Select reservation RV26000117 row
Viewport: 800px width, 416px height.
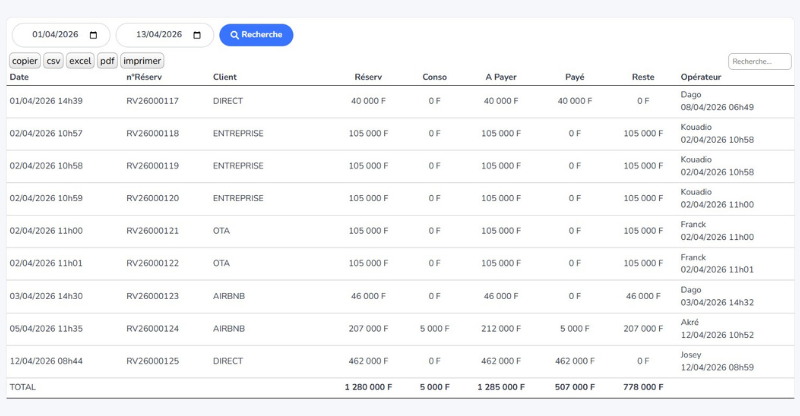pyautogui.click(x=152, y=101)
